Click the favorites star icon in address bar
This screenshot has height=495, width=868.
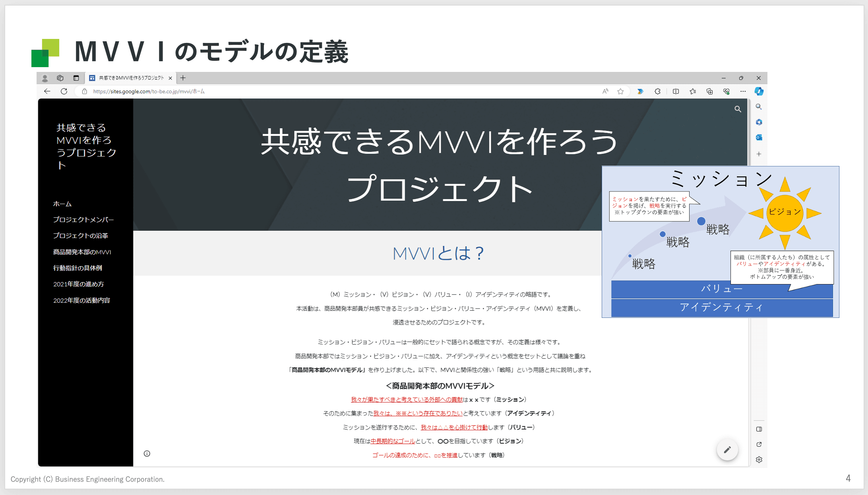point(620,91)
